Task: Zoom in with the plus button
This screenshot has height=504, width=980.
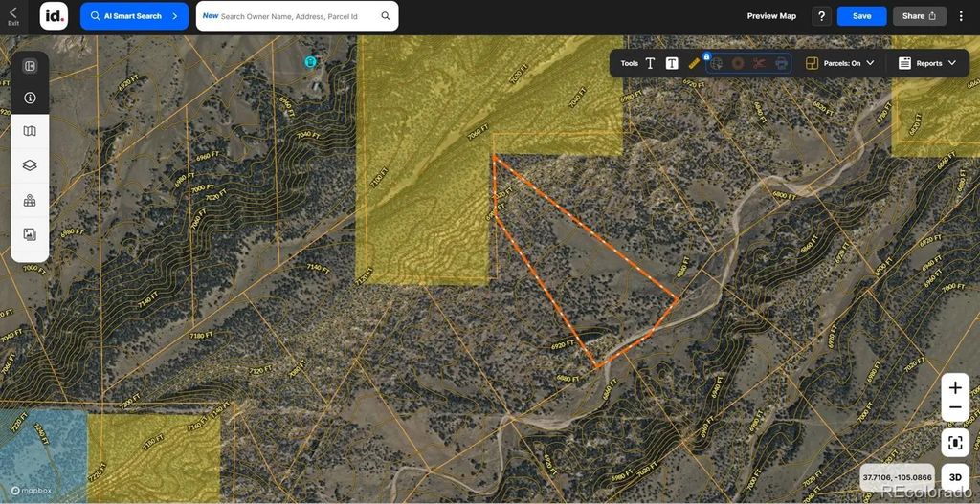Action: pos(955,388)
